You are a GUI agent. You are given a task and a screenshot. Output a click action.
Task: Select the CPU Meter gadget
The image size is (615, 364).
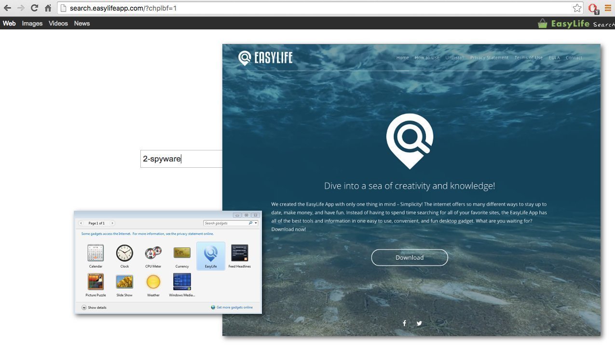pyautogui.click(x=153, y=256)
